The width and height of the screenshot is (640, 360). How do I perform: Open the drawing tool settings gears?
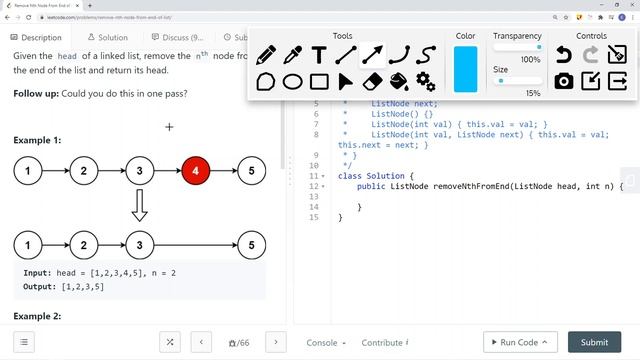point(426,82)
